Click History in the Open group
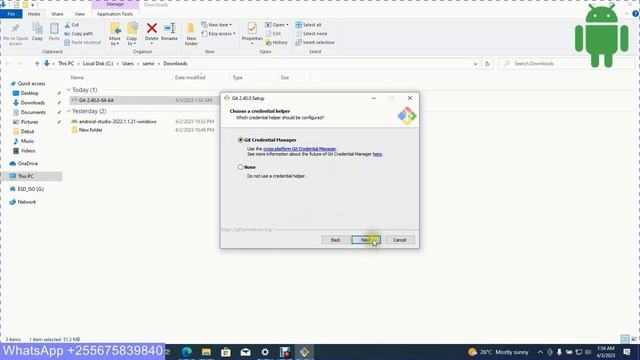The width and height of the screenshot is (640, 360). tap(277, 42)
